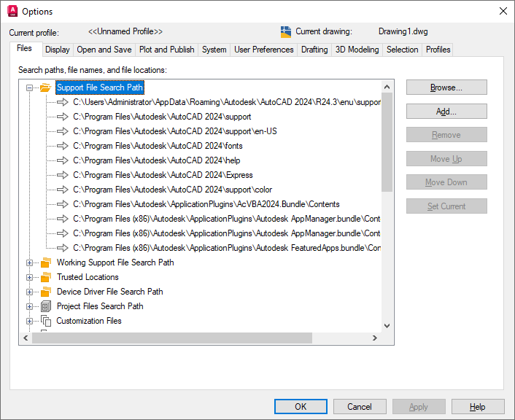Switch to the Drafting tab
This screenshot has height=420, width=515.
click(314, 50)
